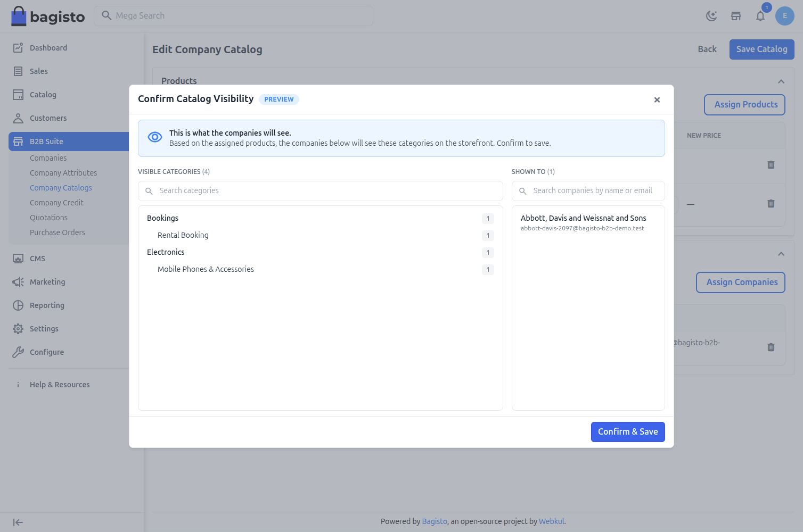803x532 pixels.
Task: Delete the second product row trash icon
Action: pos(771,204)
